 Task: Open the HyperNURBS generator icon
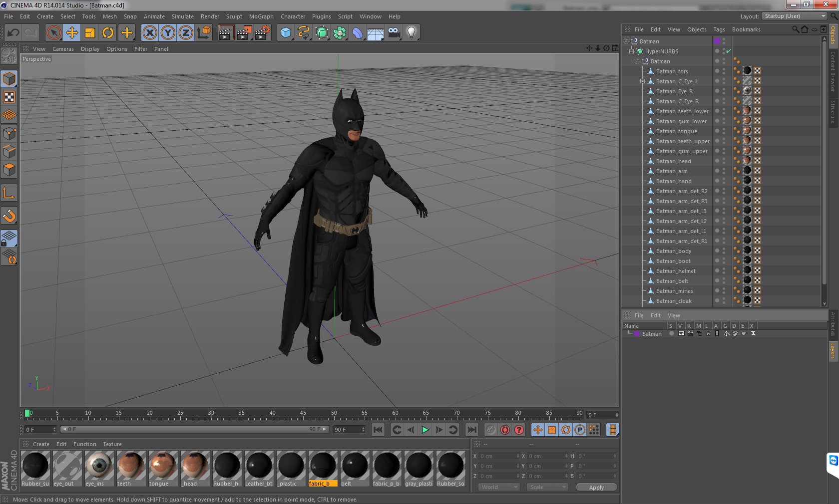322,33
